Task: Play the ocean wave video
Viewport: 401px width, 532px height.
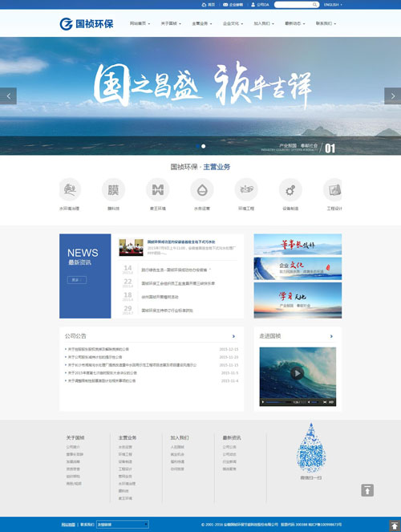Action: point(297,373)
